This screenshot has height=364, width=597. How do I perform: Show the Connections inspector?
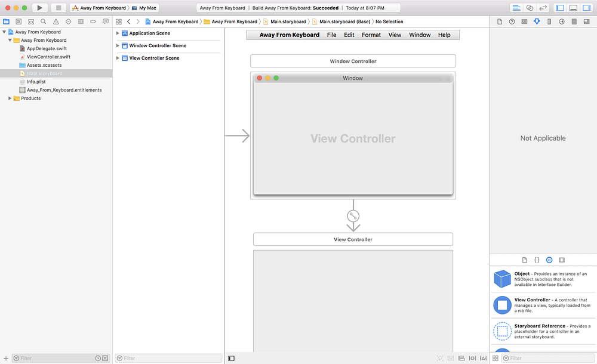(562, 21)
